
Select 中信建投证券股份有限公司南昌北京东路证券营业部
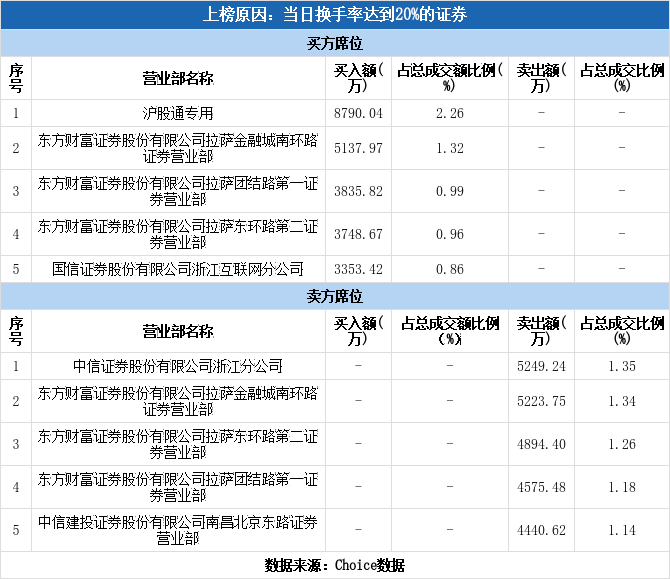coord(178,530)
